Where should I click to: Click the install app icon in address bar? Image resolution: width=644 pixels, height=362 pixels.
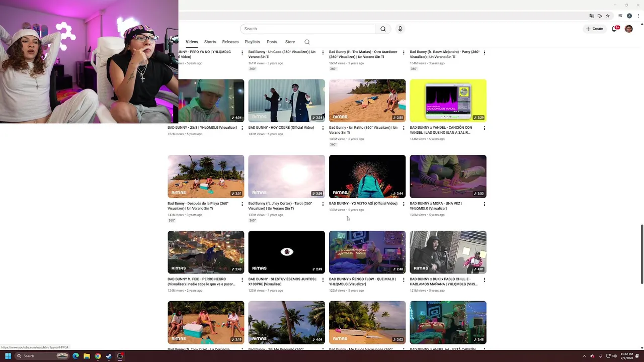(600, 16)
